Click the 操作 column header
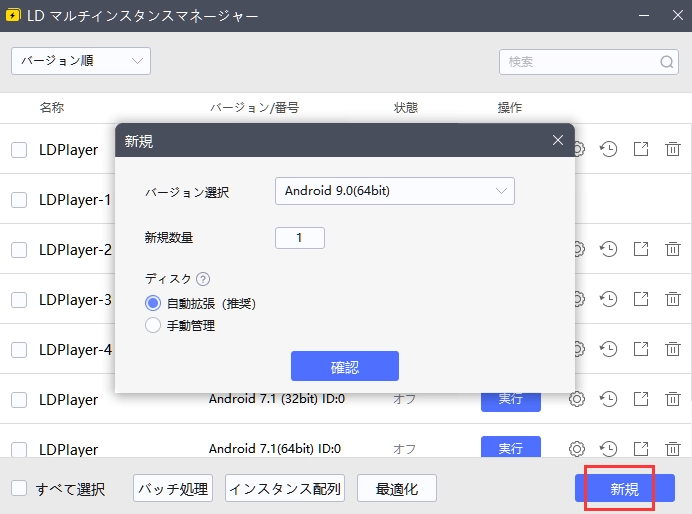The image size is (692, 514). tap(510, 107)
